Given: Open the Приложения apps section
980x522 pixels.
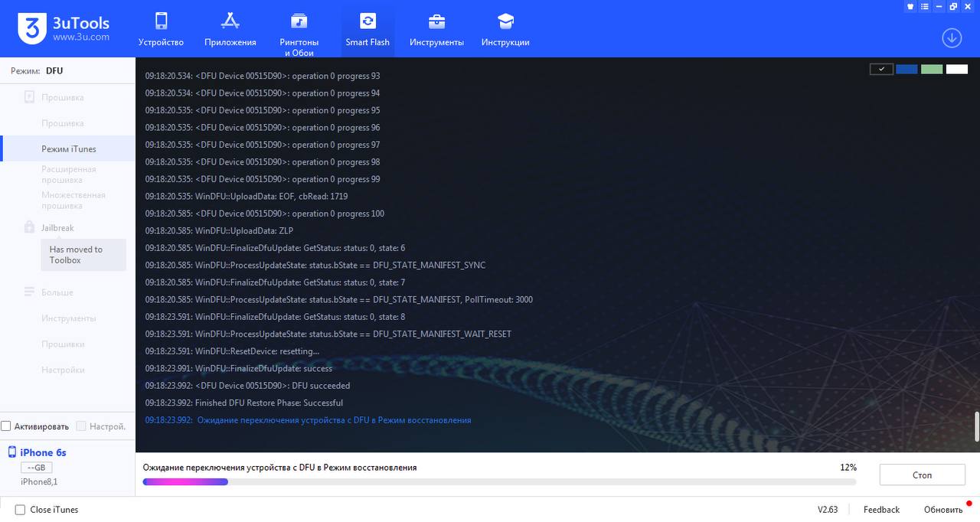Looking at the screenshot, I should click(230, 29).
